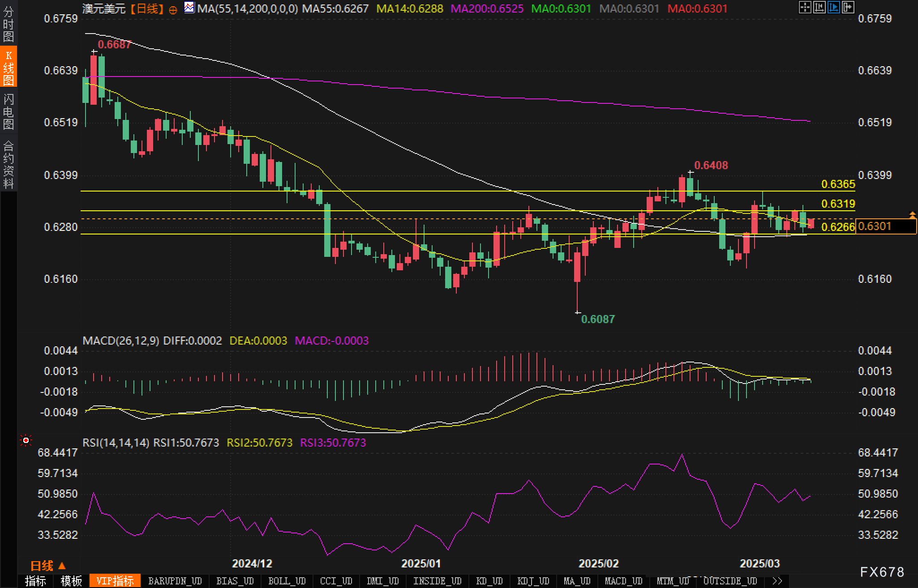Open the 日线 period dropdown
This screenshot has height=588, width=918.
(48, 566)
